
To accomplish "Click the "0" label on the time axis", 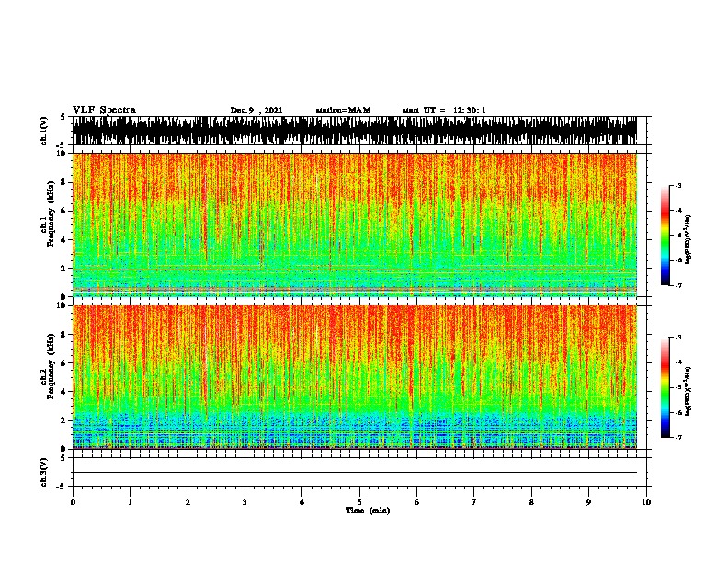I will (73, 502).
